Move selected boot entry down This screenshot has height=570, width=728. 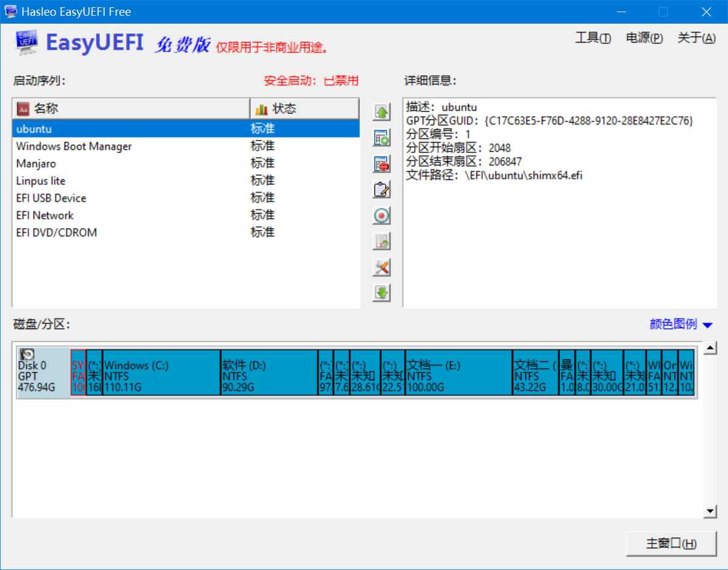[381, 293]
